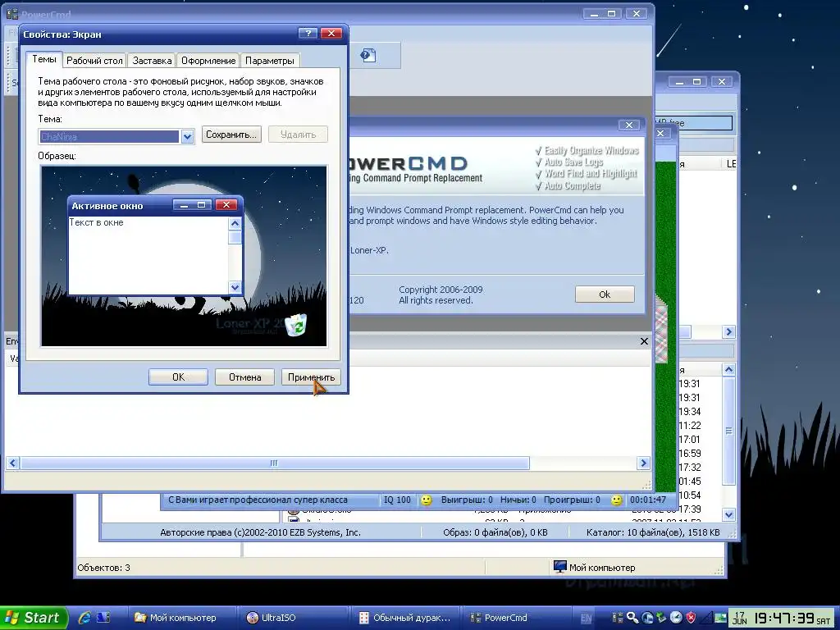Open the Start menu
840x630 pixels.
point(34,618)
